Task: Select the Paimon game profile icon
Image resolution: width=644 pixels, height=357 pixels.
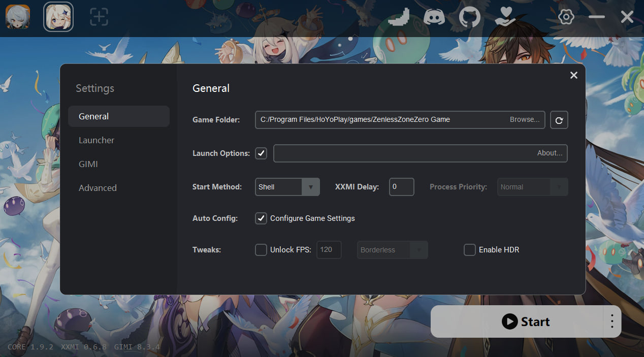Action: 58,17
